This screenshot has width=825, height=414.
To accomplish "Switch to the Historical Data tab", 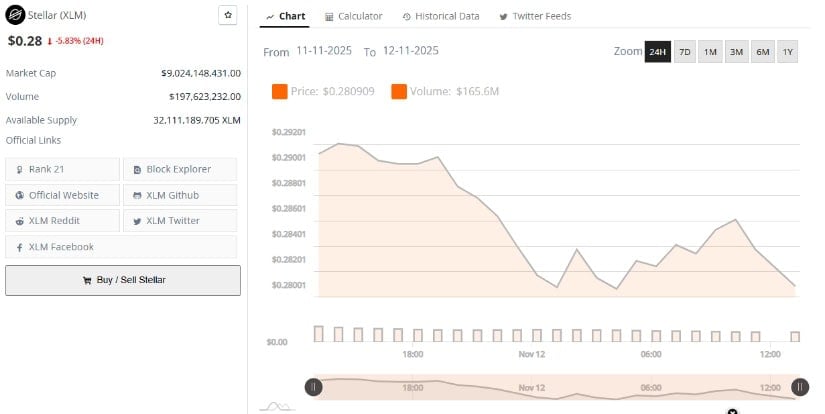I will click(441, 17).
